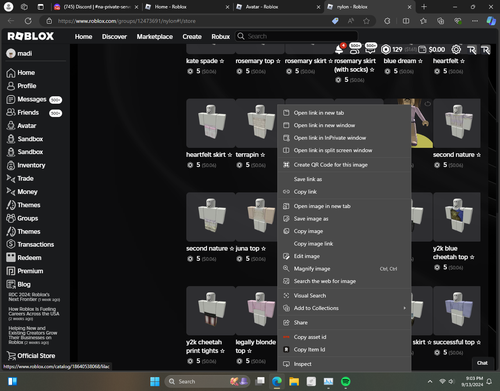Open the Chat button

pos(482,363)
